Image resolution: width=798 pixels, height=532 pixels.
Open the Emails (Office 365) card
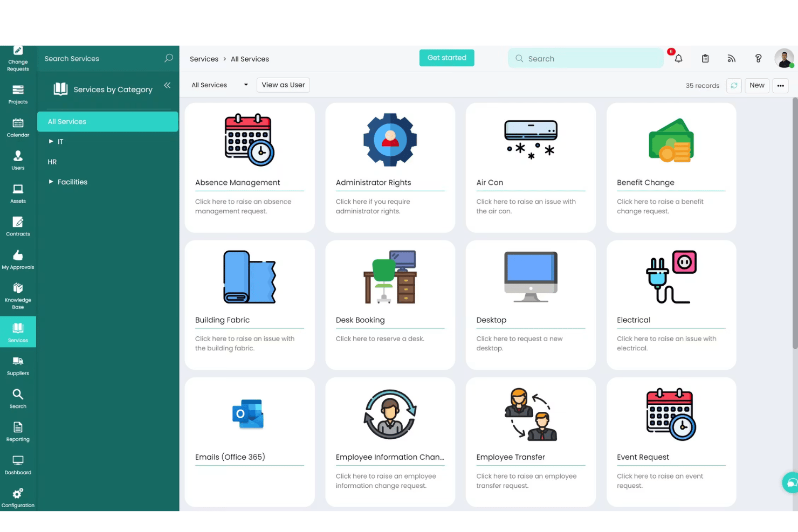point(250,442)
